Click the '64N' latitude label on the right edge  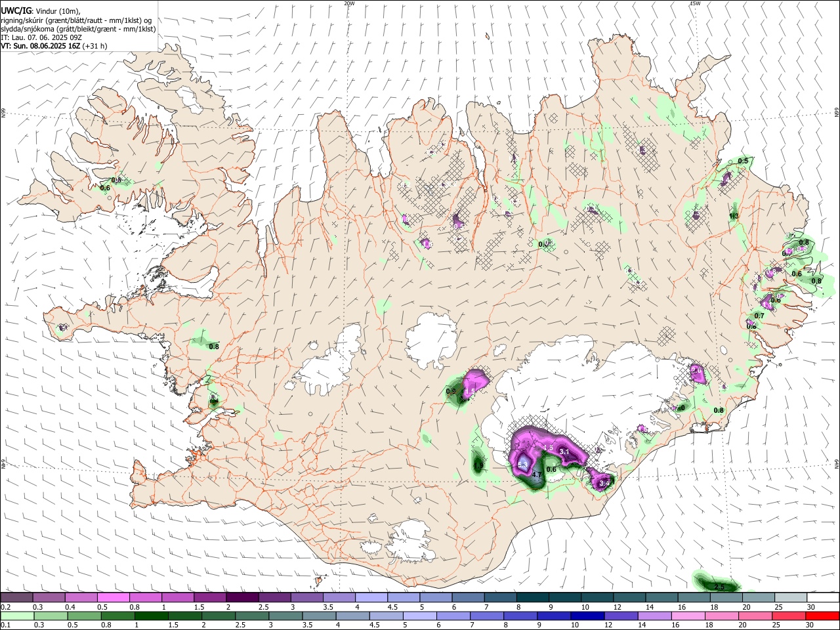pos(836,463)
